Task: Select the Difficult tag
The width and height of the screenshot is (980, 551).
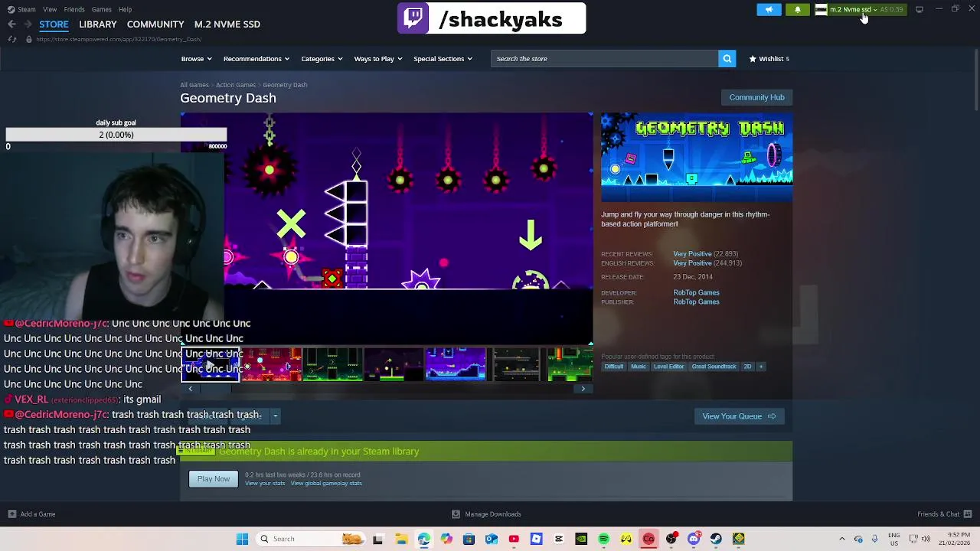Action: tap(614, 367)
